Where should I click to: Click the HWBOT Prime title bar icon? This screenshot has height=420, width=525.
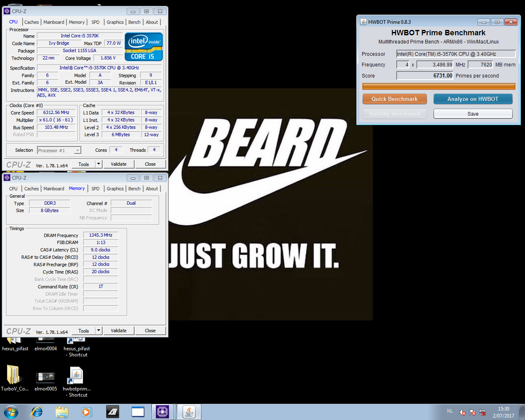click(x=363, y=22)
